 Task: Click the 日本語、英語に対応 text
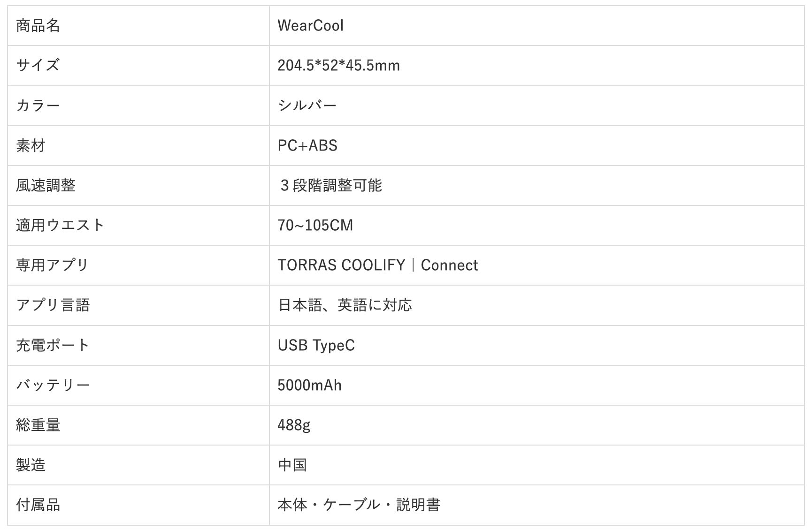point(345,305)
